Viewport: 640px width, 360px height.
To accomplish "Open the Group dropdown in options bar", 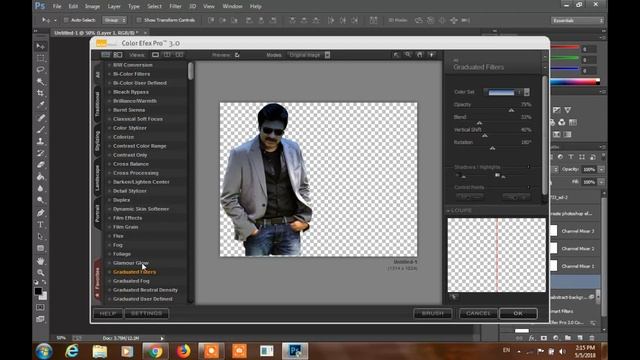I will click(115, 20).
